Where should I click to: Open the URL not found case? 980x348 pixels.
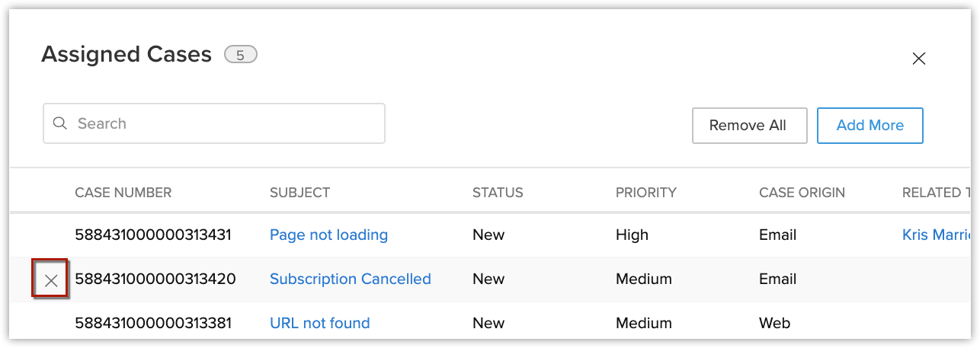tap(319, 324)
